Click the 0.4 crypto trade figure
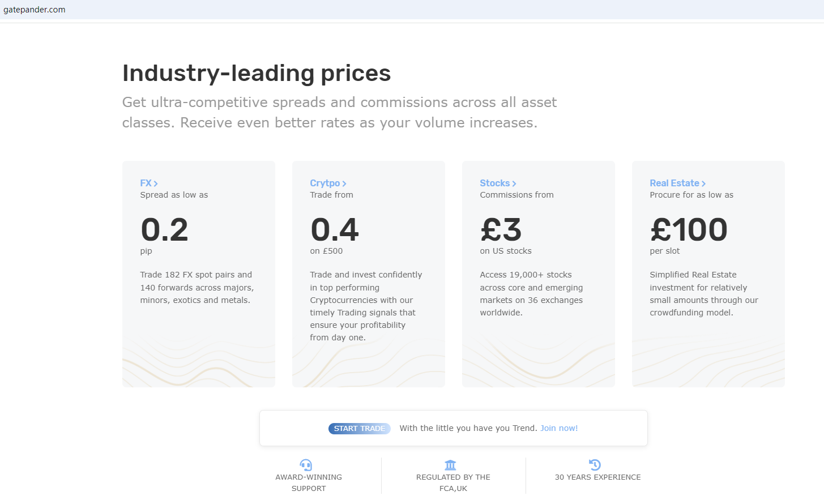 pyautogui.click(x=335, y=230)
